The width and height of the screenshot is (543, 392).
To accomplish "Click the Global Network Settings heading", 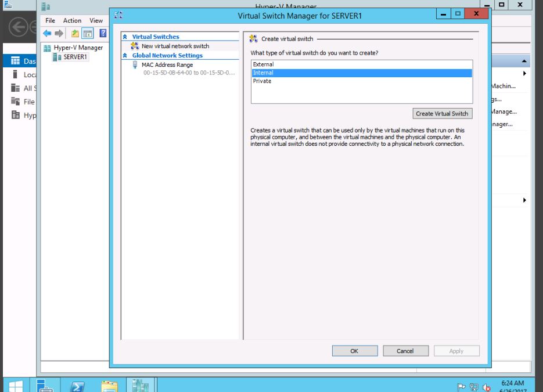I will [x=167, y=55].
